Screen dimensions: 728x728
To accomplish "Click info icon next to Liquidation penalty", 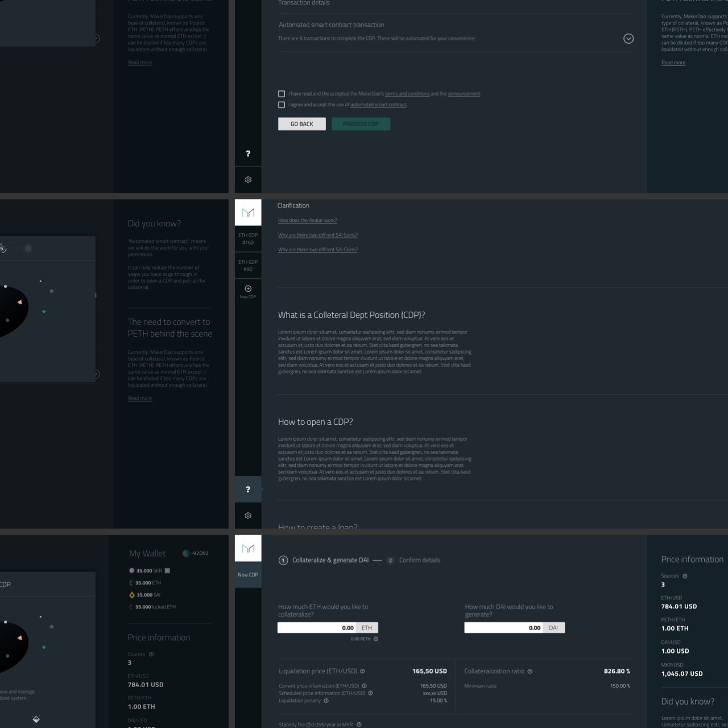I will click(326, 701).
